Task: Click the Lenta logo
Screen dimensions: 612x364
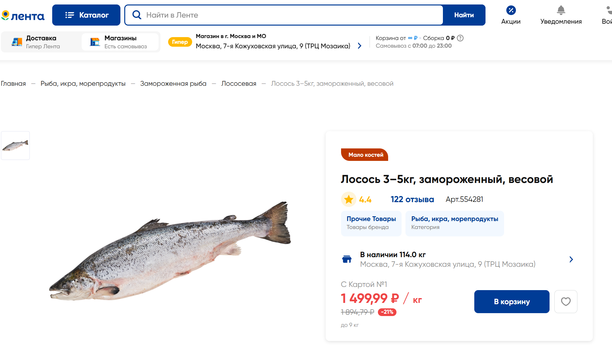Action: click(23, 15)
